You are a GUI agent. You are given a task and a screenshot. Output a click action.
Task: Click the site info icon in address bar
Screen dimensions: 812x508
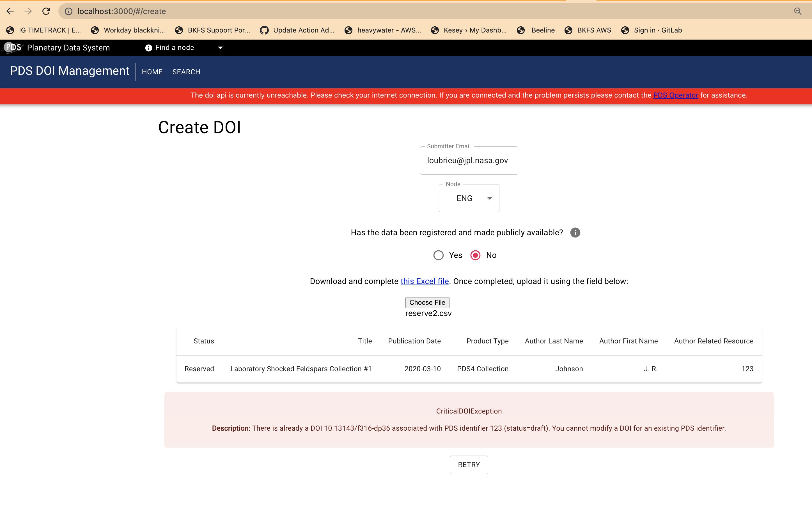click(68, 11)
